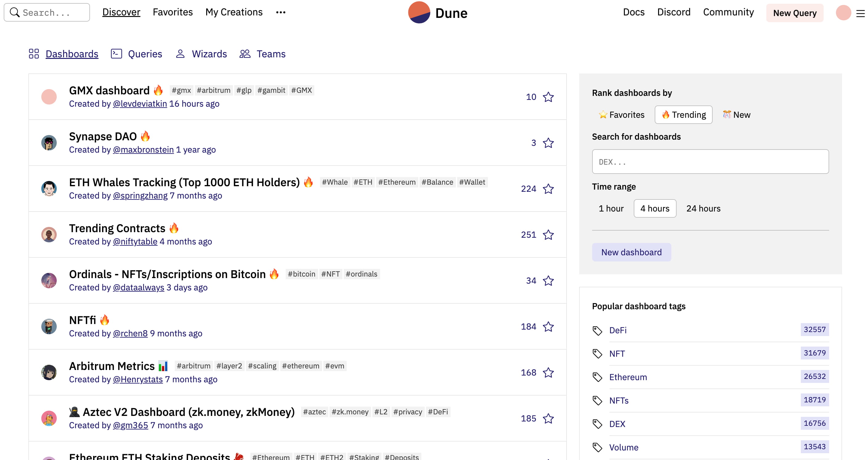
Task: Open @springzhang creator profile link
Action: click(140, 196)
